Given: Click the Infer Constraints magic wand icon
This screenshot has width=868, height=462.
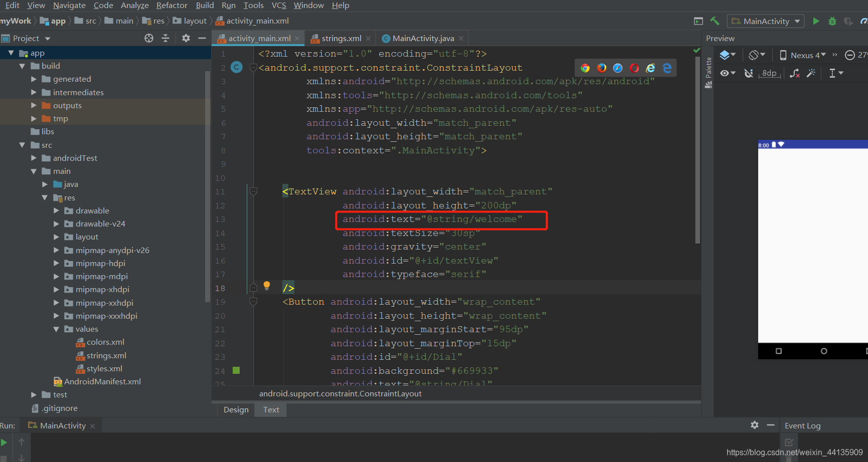Looking at the screenshot, I should tap(811, 73).
